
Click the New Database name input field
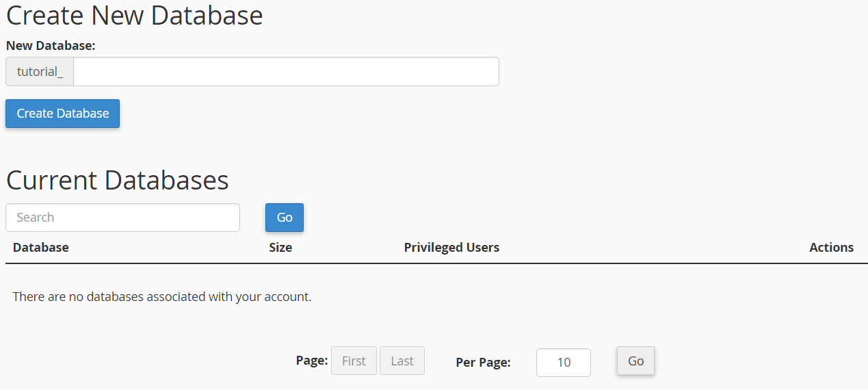pos(286,71)
